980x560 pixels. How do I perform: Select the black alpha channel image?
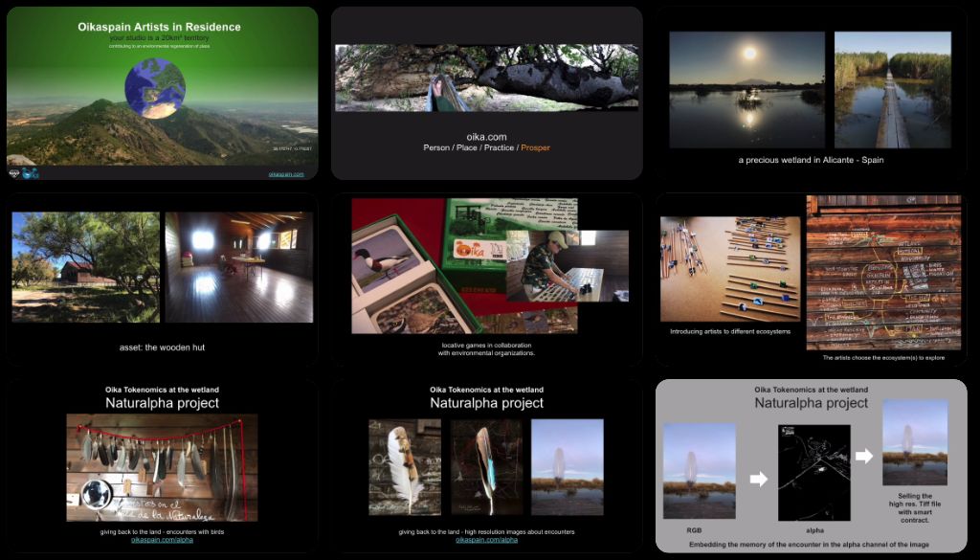click(x=813, y=473)
